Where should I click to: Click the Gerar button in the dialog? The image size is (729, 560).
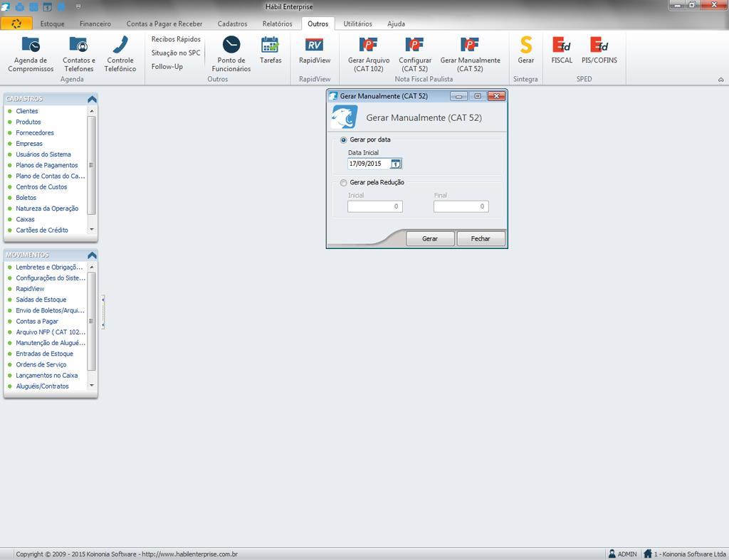point(430,238)
